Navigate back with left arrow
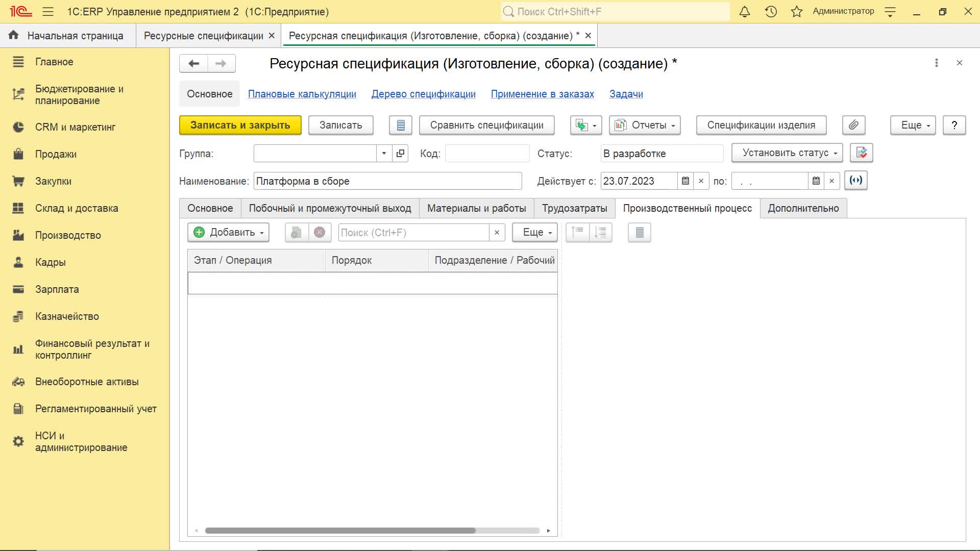 [x=193, y=63]
